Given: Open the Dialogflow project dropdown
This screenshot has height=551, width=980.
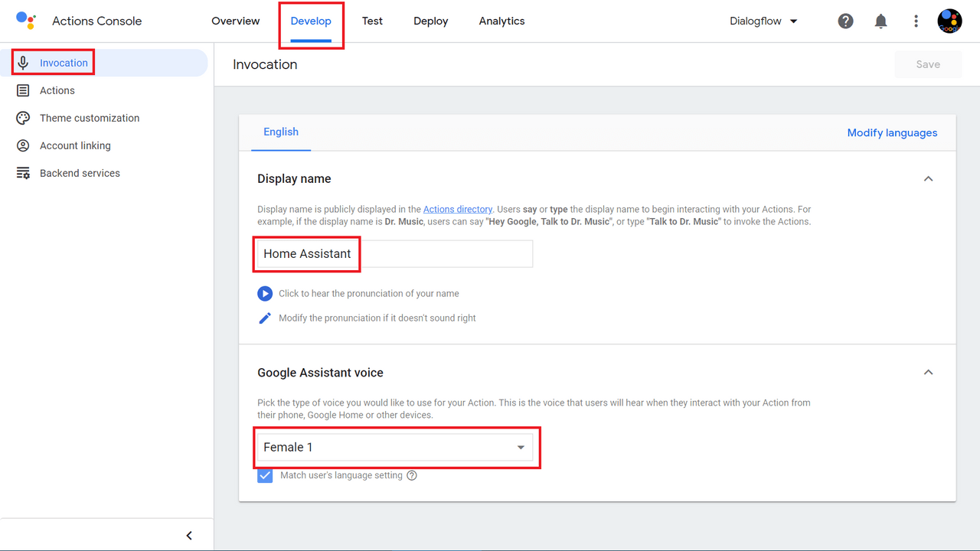Looking at the screenshot, I should tap(764, 21).
